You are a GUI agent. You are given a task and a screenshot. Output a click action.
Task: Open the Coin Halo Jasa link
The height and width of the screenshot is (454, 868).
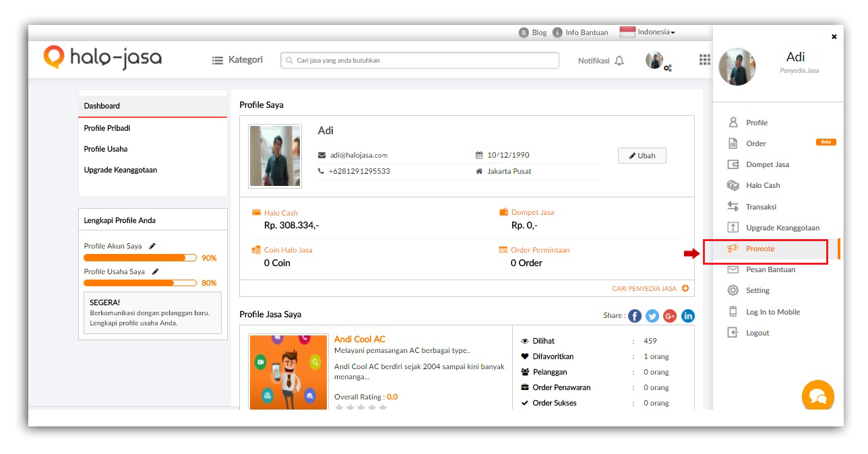pyautogui.click(x=288, y=250)
